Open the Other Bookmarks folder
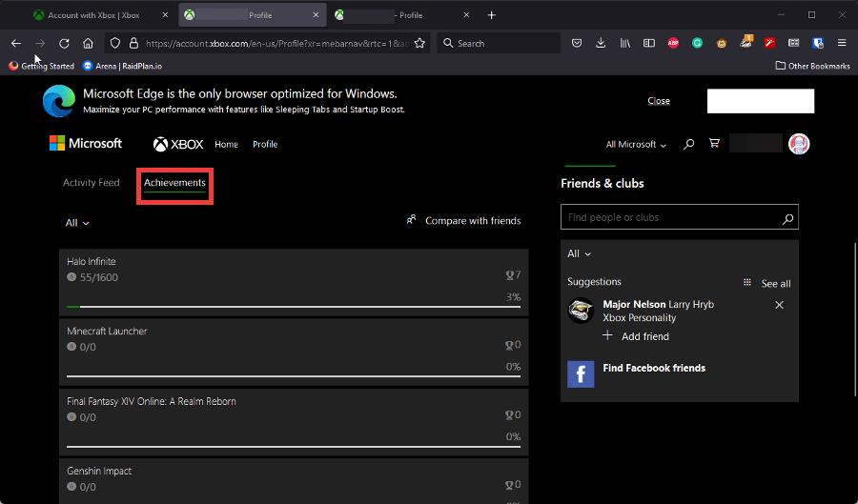The width and height of the screenshot is (858, 504). pyautogui.click(x=812, y=66)
